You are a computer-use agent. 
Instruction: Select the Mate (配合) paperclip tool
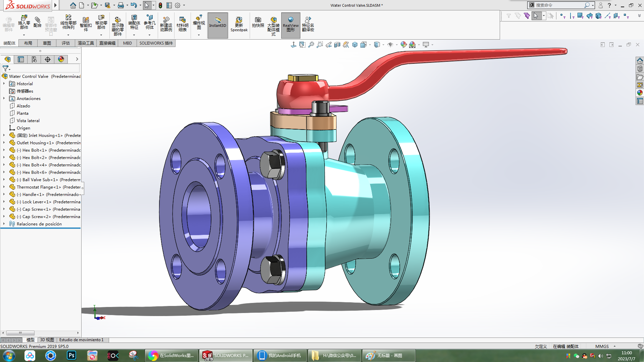click(38, 22)
